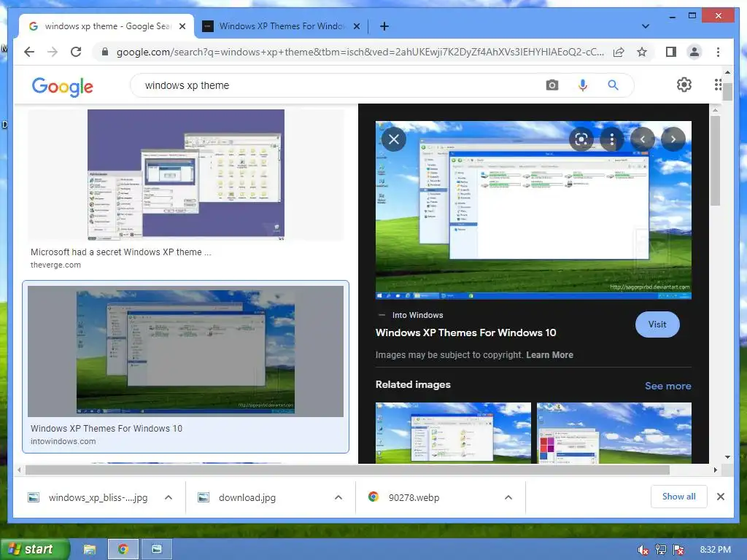Image resolution: width=747 pixels, height=560 pixels.
Task: Show the previous image in preview
Action: [x=643, y=139]
